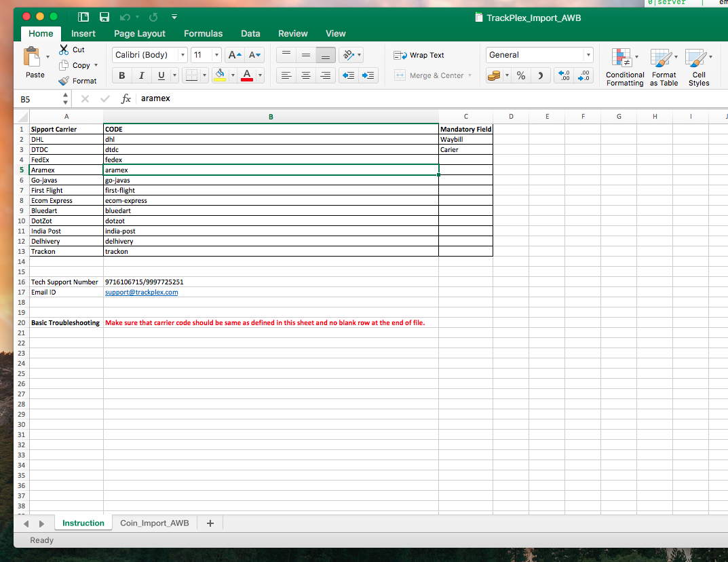Click the Center text alignment icon
Viewport: 728px width, 562px height.
(x=305, y=75)
